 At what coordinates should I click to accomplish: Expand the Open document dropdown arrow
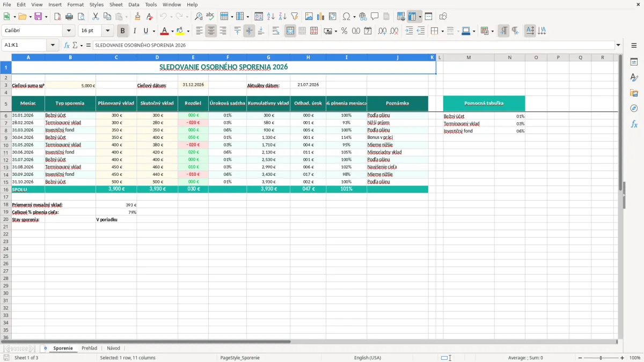point(30,17)
